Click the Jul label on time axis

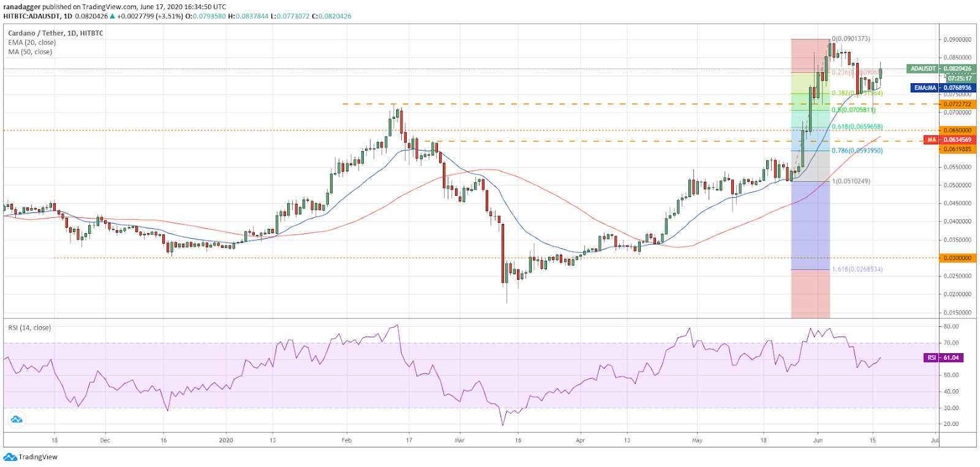coord(935,440)
